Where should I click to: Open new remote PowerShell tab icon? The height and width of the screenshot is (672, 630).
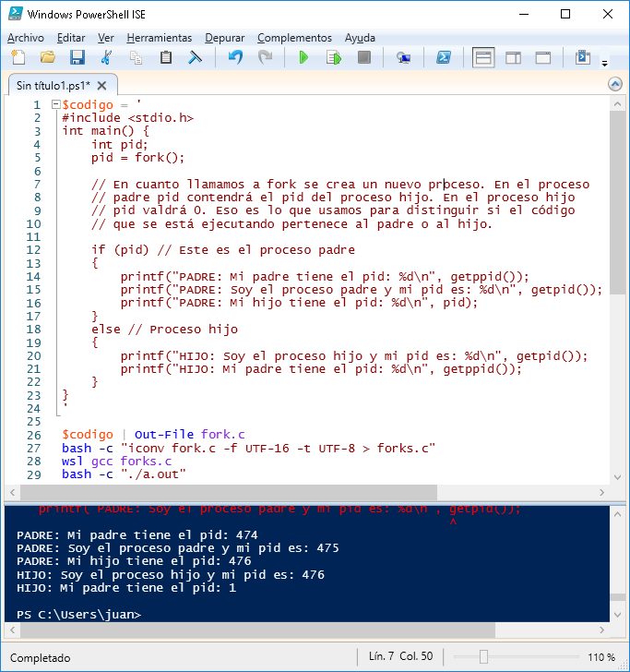point(403,57)
